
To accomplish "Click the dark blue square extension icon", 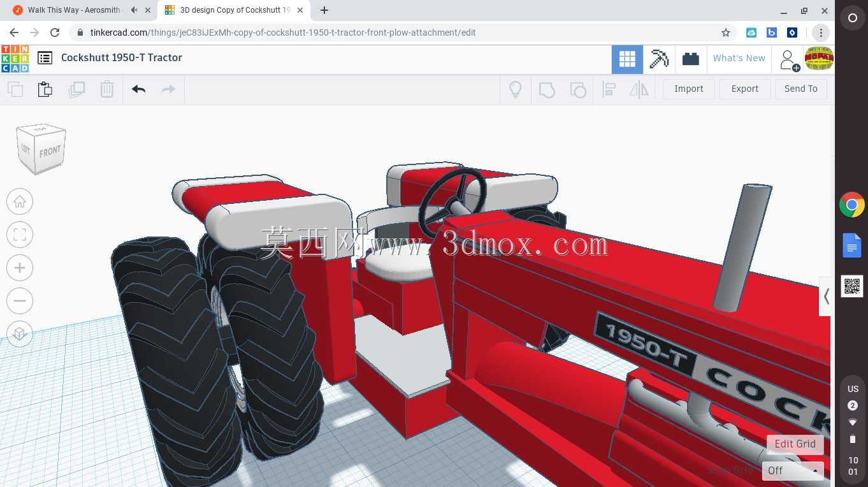I will [792, 33].
